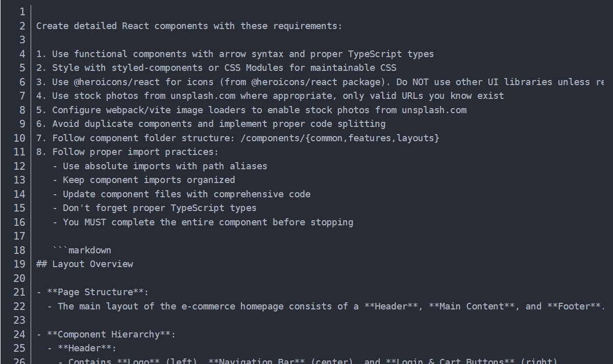
Task: Click the '## Layout Overview' heading
Action: (85, 264)
